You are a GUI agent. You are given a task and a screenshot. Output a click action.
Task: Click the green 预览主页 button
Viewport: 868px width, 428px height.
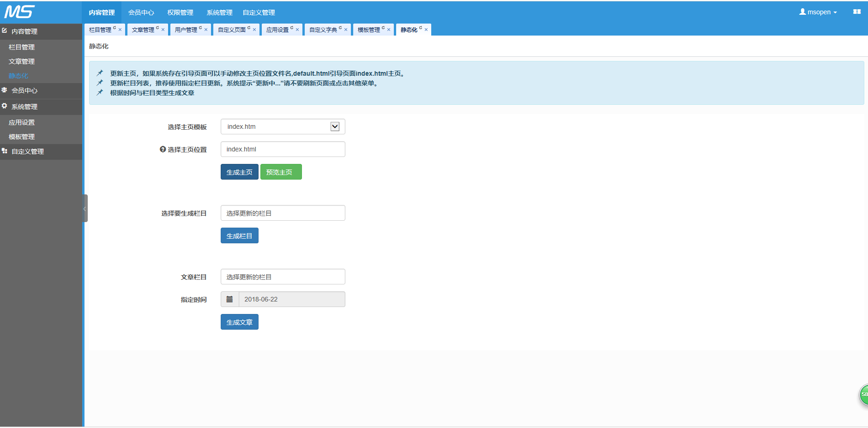(281, 172)
